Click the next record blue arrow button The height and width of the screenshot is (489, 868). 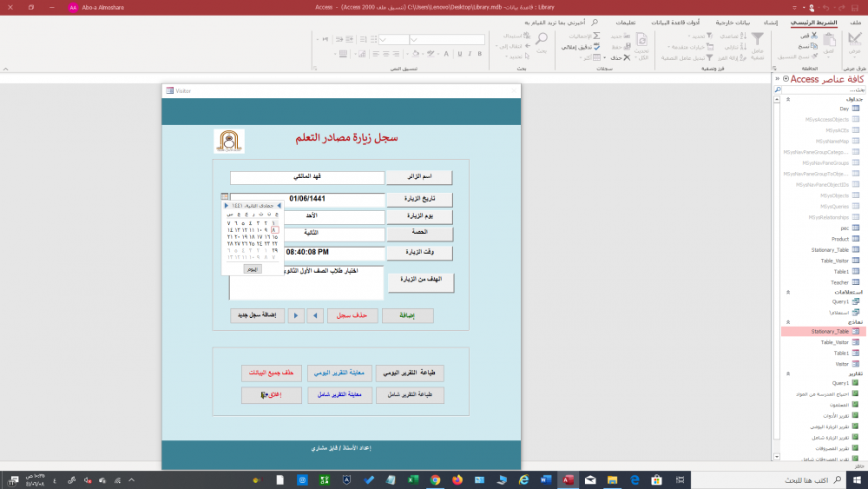296,315
